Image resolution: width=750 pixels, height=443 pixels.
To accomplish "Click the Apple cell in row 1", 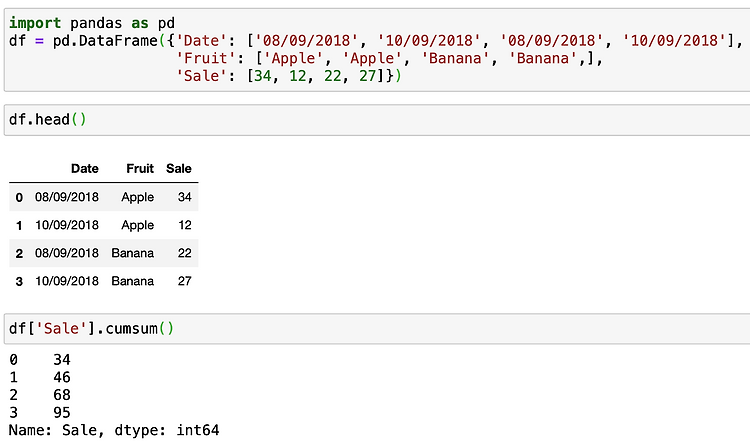I will point(138,225).
